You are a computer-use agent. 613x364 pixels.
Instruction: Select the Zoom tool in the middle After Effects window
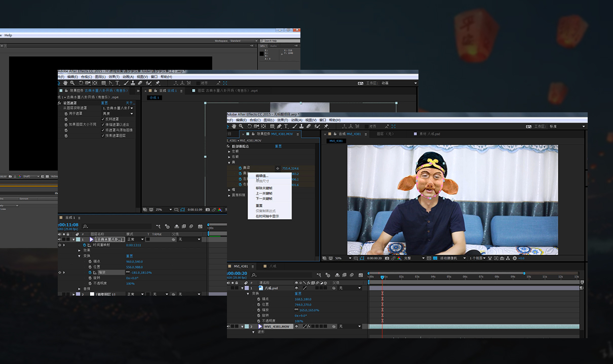(72, 83)
